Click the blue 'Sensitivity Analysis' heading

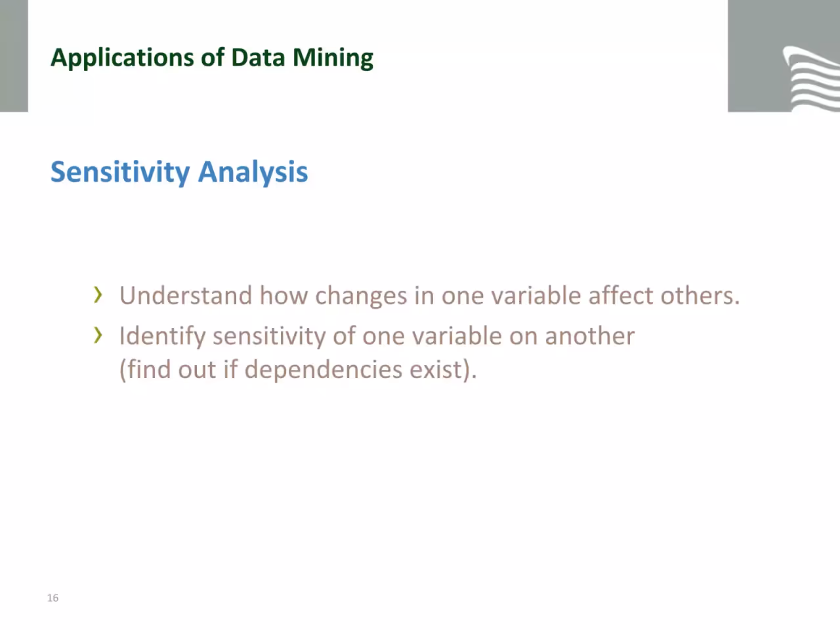tap(179, 172)
